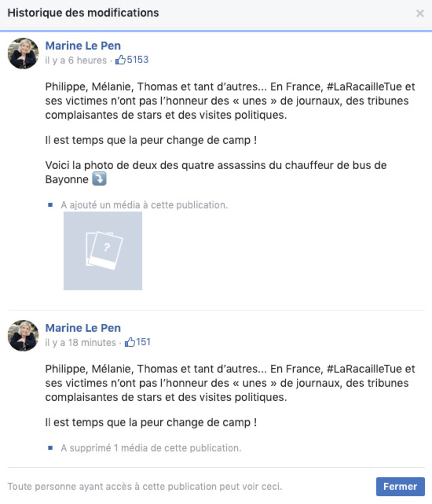Screen dimensions: 432x504
Task: Click the blue bullet beside A supprimé 1 média
Action: click(x=50, y=448)
